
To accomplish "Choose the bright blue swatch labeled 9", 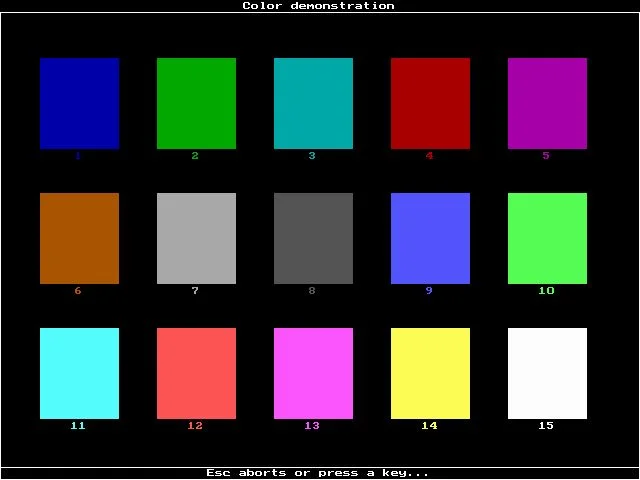I will tap(430, 238).
